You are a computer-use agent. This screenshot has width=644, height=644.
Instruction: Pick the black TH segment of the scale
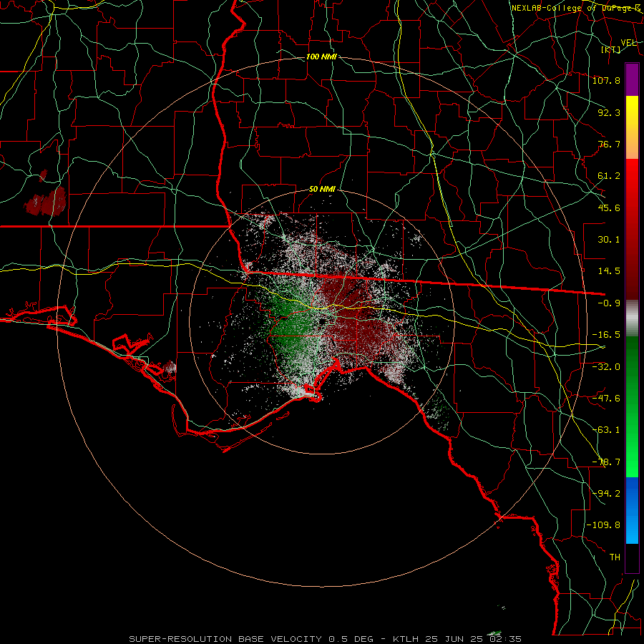pyautogui.click(x=632, y=557)
